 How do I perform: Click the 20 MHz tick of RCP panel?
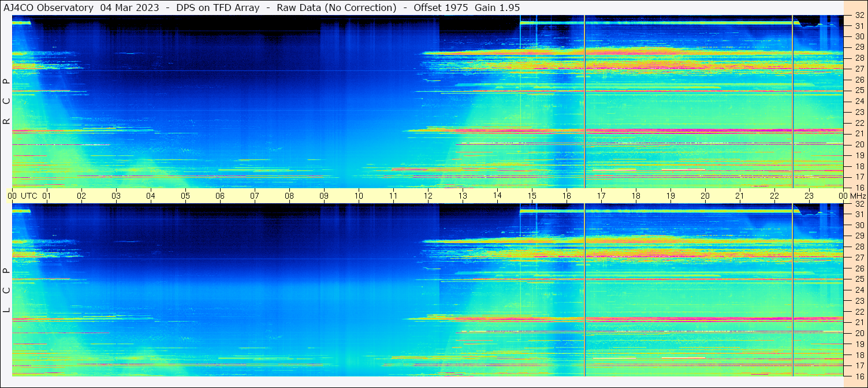(x=859, y=144)
